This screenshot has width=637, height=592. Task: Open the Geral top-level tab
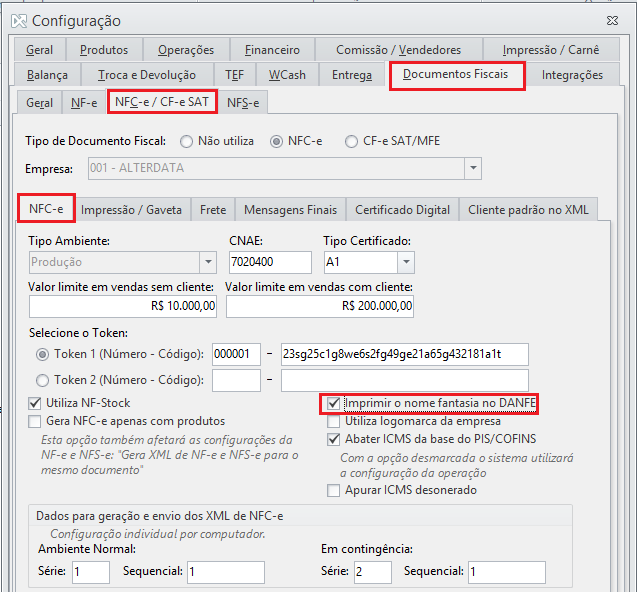(x=39, y=50)
